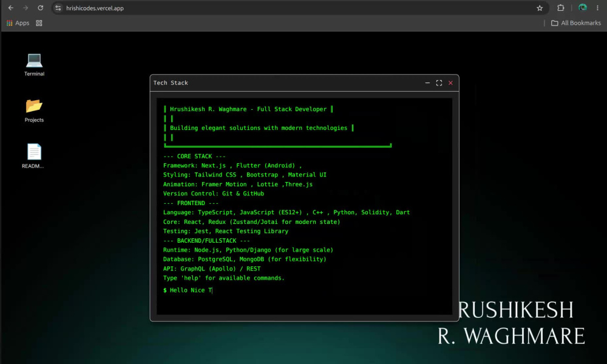Image resolution: width=607 pixels, height=364 pixels.
Task: Click the 'Animation: Framer Motion' line
Action: coord(238,184)
